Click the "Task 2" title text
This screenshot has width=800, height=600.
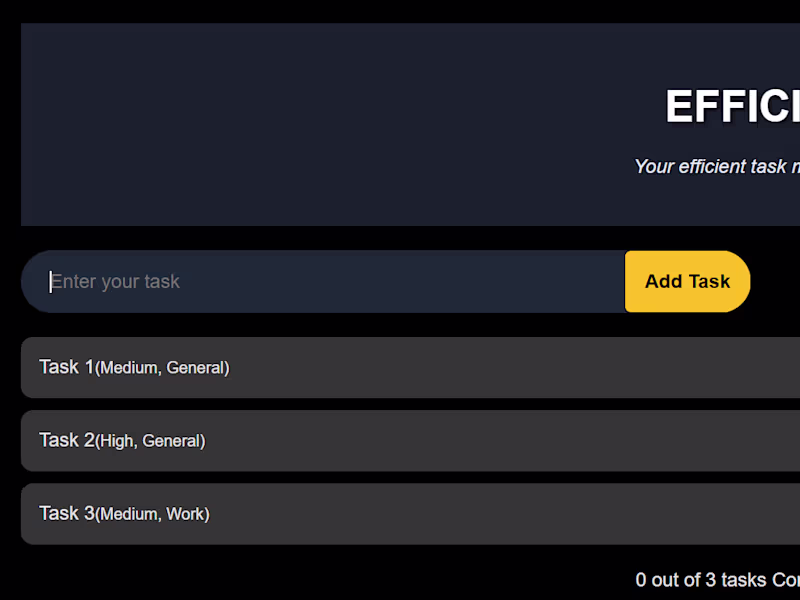[66, 440]
